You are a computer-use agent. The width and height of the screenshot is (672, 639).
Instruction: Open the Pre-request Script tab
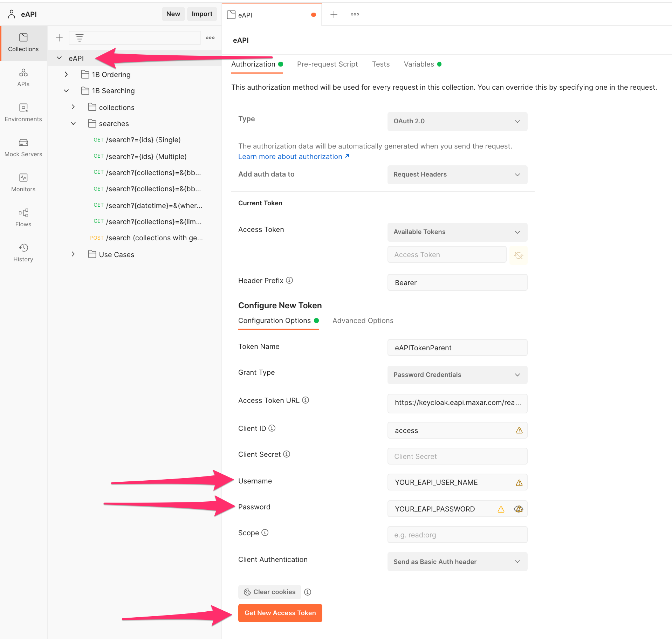point(327,64)
